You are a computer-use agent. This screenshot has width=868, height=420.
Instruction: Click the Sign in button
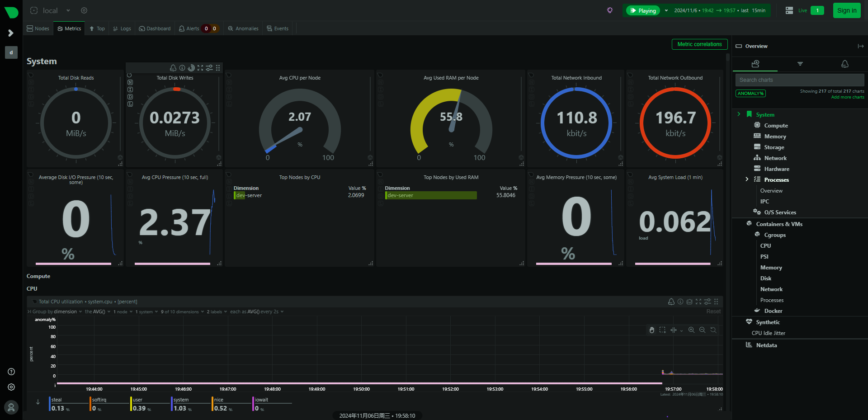pos(847,10)
